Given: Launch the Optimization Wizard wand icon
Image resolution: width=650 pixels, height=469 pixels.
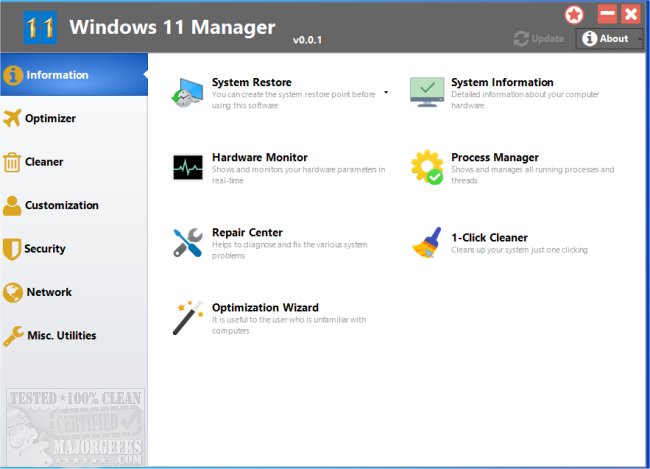Looking at the screenshot, I should [187, 317].
